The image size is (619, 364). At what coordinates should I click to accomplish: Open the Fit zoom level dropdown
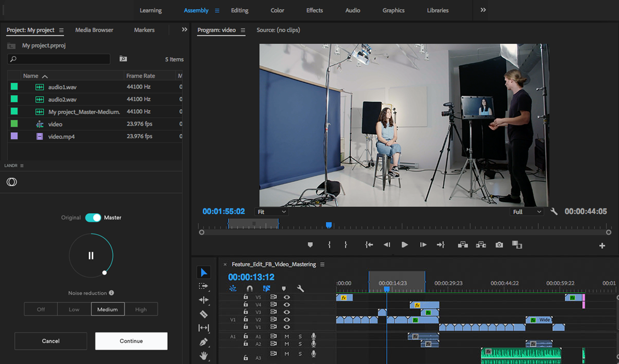click(272, 212)
